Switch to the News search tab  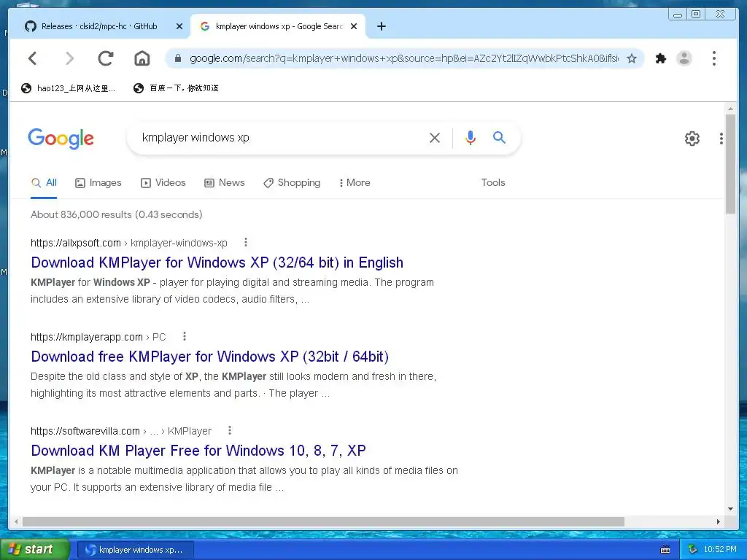point(225,183)
